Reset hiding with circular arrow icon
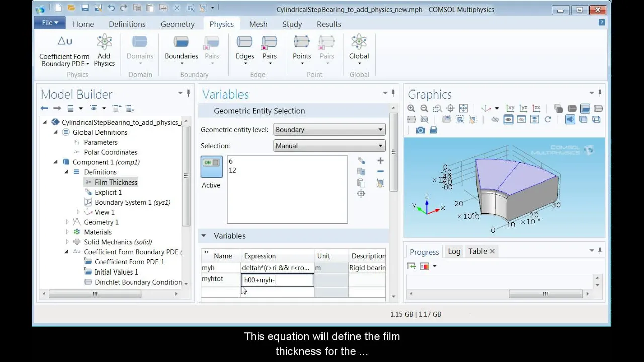This screenshot has height=362, width=644. point(548,119)
